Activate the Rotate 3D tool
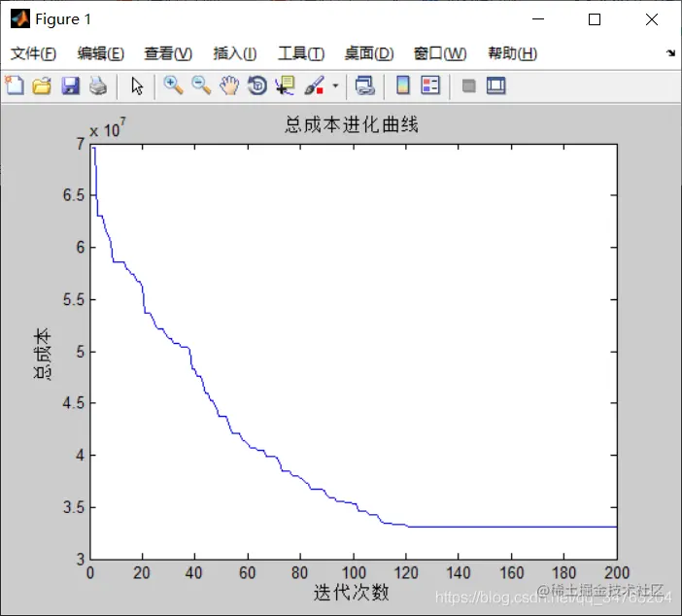The image size is (682, 616). coord(257,86)
